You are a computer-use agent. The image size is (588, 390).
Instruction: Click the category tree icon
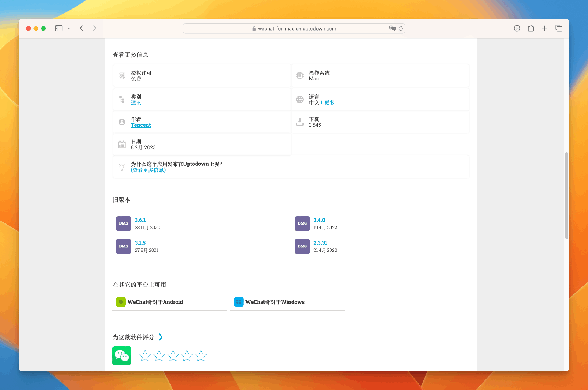[122, 100]
